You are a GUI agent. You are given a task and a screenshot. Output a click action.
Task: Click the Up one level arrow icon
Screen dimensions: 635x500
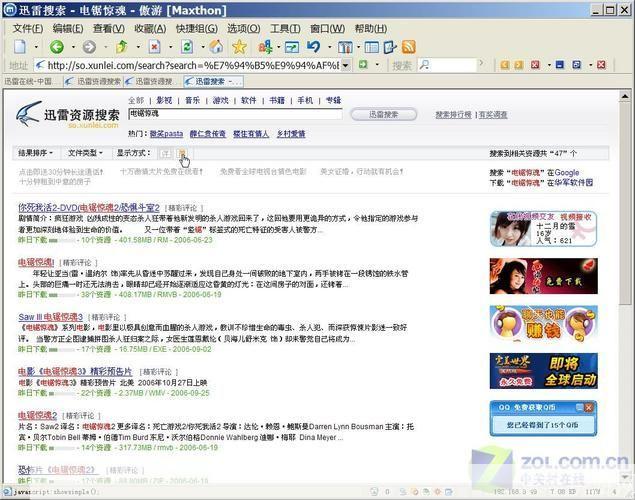[x=121, y=47]
